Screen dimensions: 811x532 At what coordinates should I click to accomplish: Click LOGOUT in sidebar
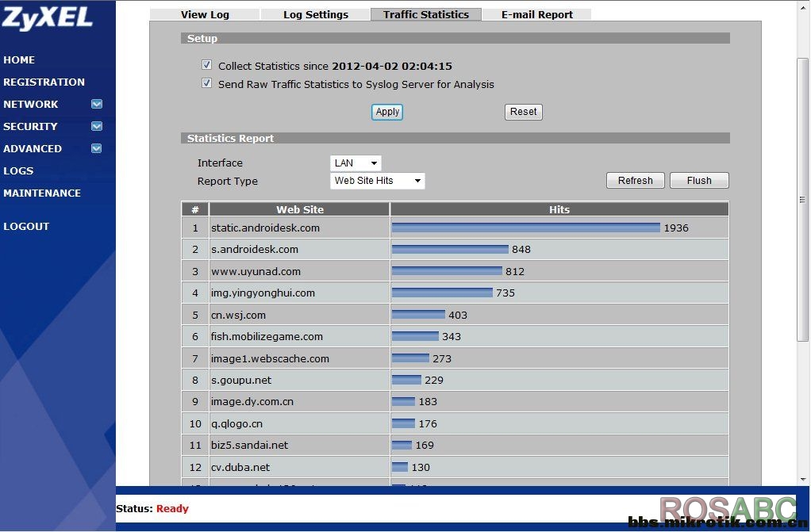26,226
